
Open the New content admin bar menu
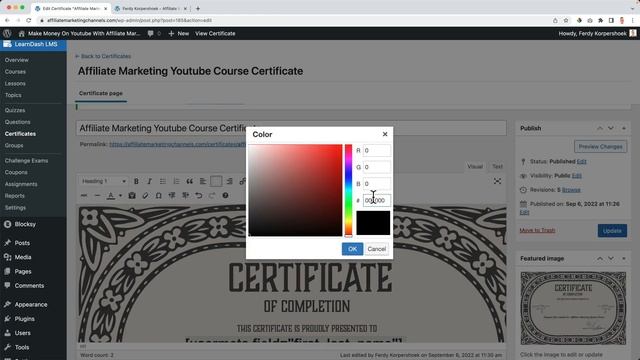coord(179,33)
